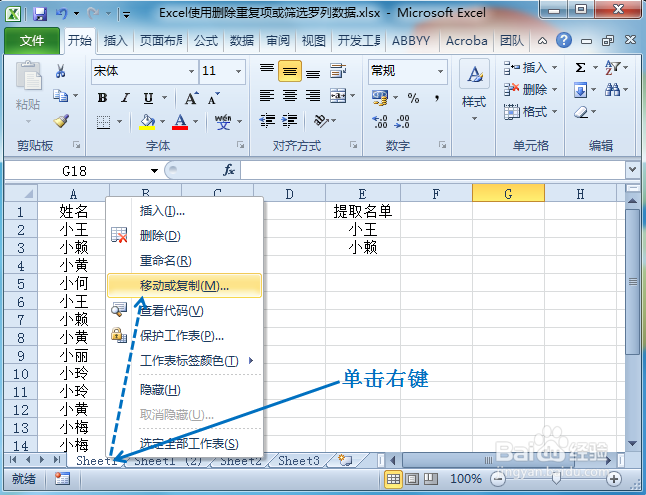Click the Fill down icon
The image size is (646, 495).
pos(580,89)
